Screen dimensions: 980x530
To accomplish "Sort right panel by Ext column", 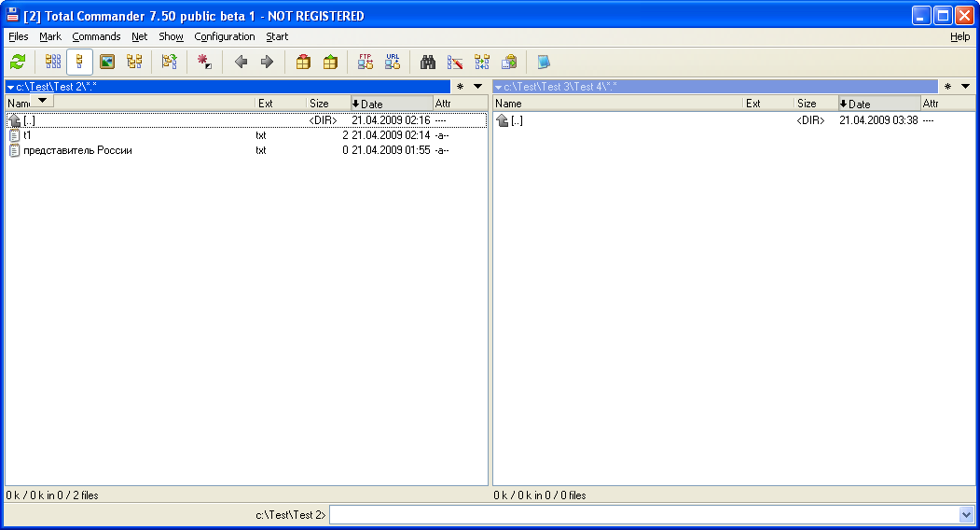I will [x=768, y=104].
